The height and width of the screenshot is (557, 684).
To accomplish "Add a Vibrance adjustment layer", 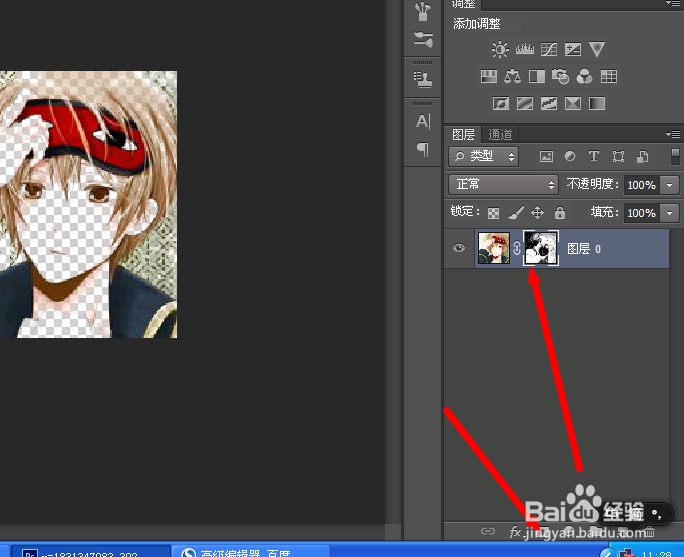I will tap(597, 49).
